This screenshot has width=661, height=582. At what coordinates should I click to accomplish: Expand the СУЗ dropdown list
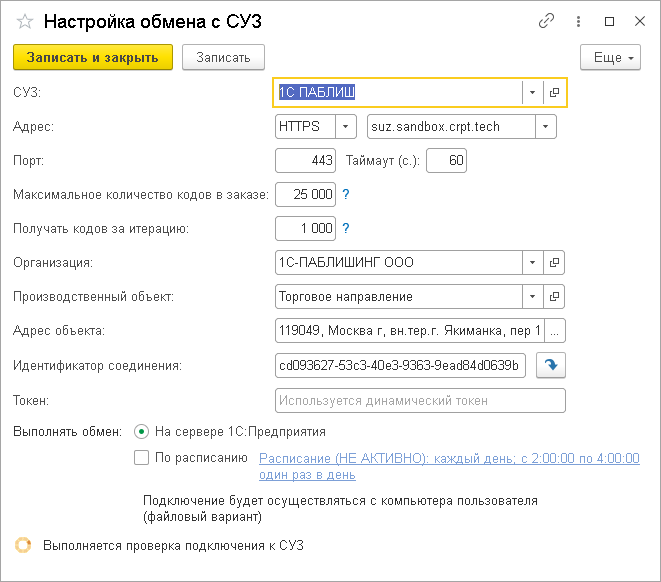coord(532,92)
